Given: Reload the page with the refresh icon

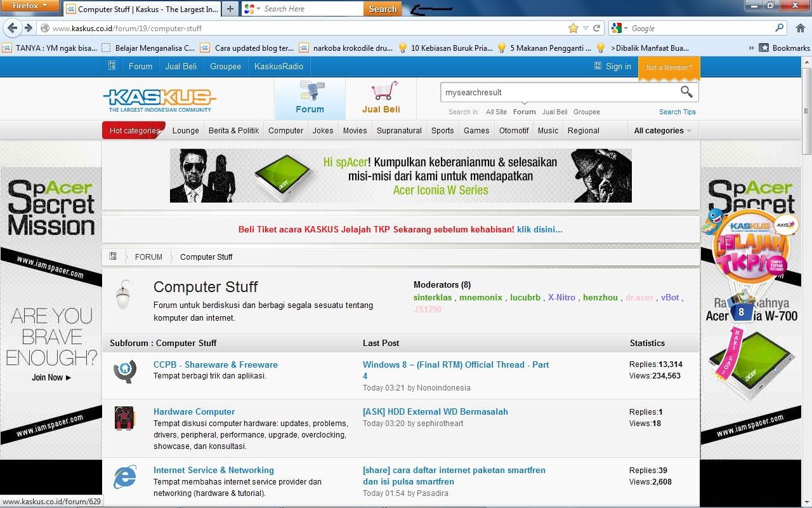Looking at the screenshot, I should 596,28.
